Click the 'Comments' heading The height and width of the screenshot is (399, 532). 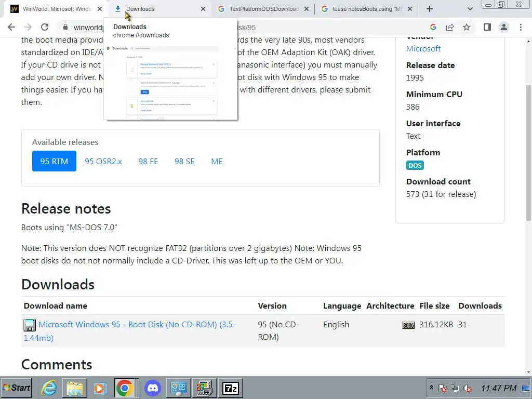[x=56, y=364]
